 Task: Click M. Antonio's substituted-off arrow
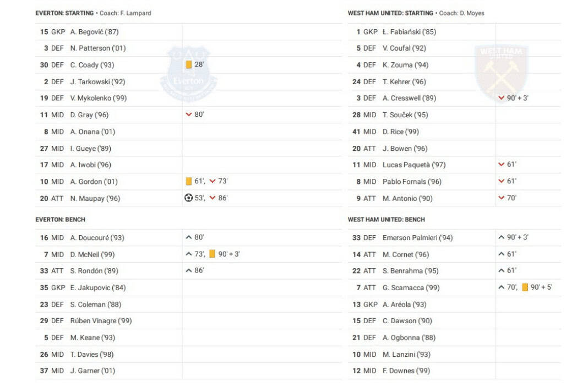point(501,198)
